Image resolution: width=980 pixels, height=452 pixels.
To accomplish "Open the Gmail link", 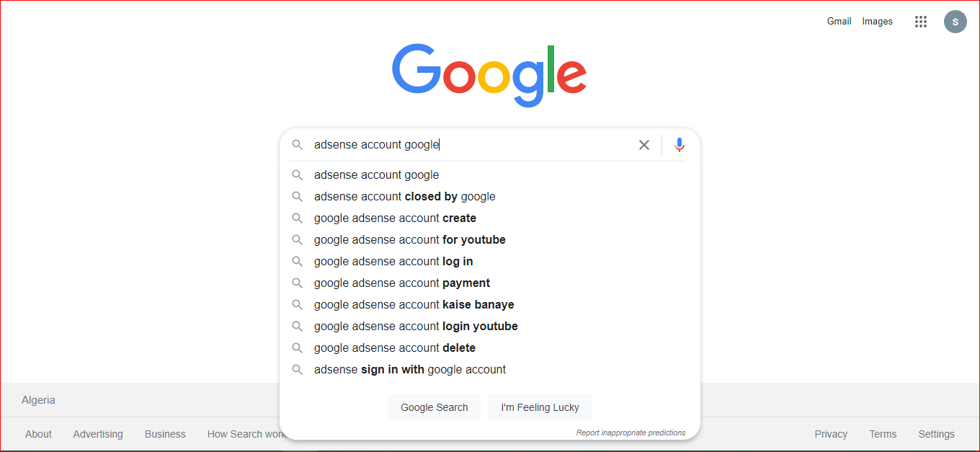I will pos(839,22).
